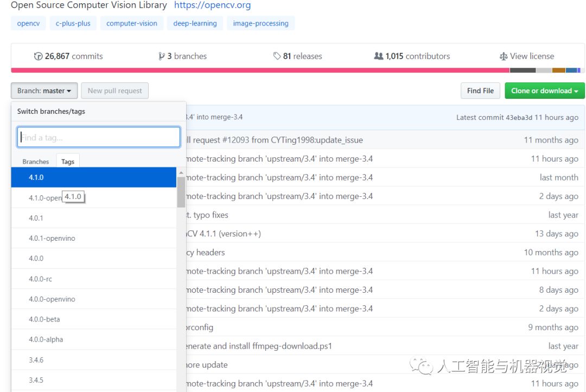Select the 4.0.0 tag
This screenshot has height=392, width=586.
[x=93, y=258]
